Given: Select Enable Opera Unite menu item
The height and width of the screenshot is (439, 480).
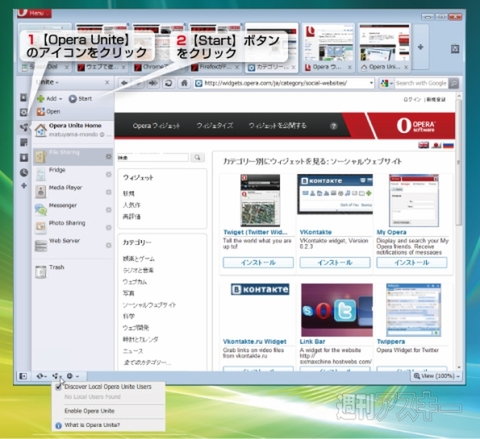Looking at the screenshot, I should coord(89,411).
